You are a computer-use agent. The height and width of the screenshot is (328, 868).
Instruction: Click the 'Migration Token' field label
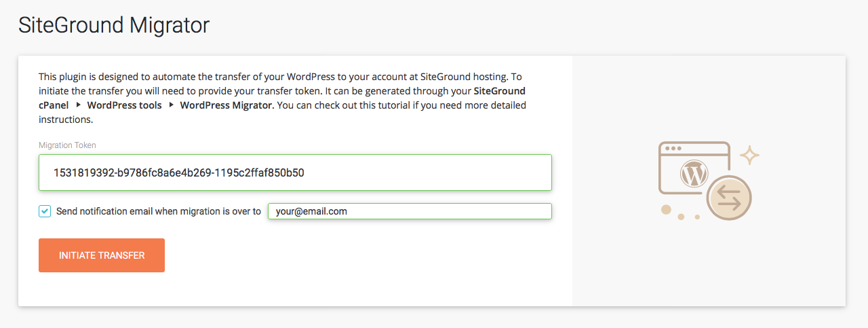pos(67,145)
